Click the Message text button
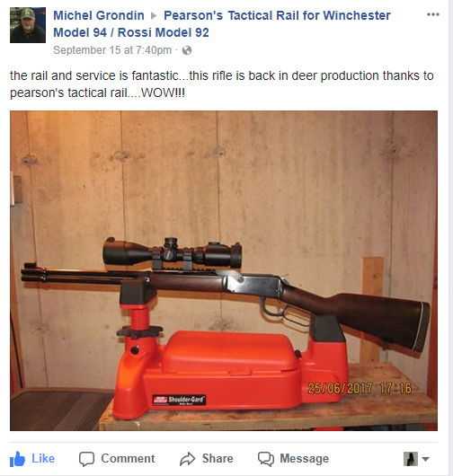Image resolution: width=453 pixels, height=476 pixels. [304, 458]
